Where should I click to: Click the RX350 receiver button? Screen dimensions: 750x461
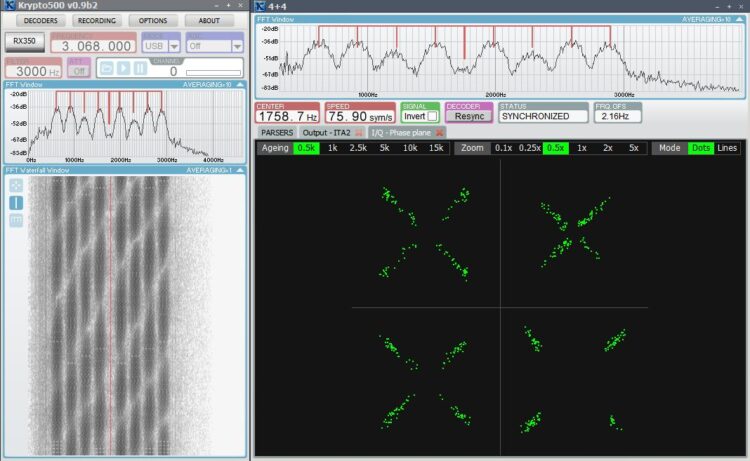22,41
